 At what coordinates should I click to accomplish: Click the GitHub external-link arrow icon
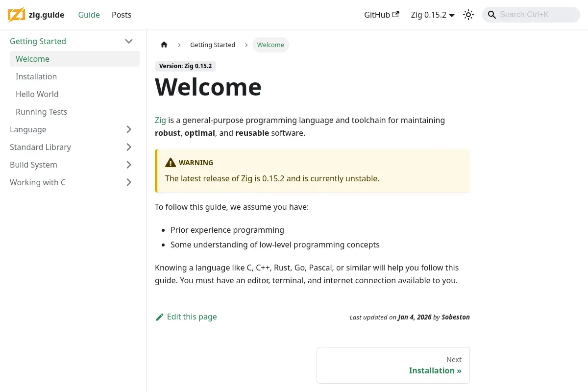click(396, 14)
